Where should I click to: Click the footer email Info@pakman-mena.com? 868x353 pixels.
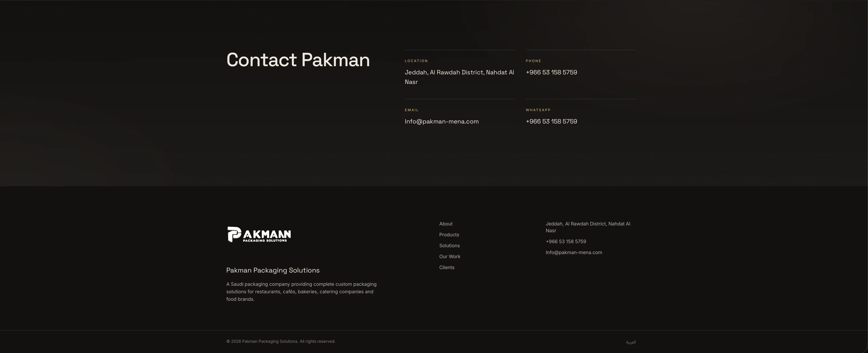tap(573, 252)
